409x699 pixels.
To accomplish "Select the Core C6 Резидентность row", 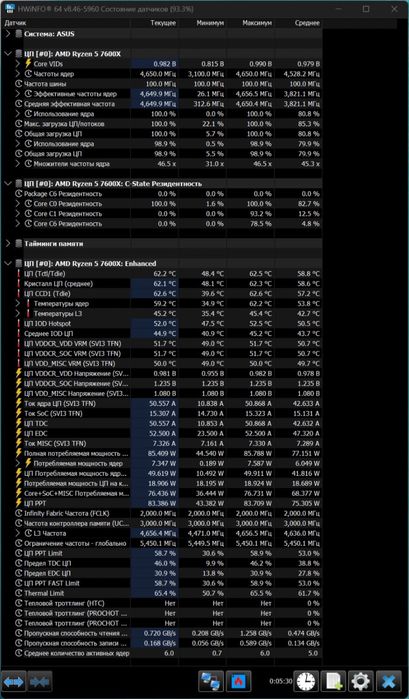I will [161, 224].
